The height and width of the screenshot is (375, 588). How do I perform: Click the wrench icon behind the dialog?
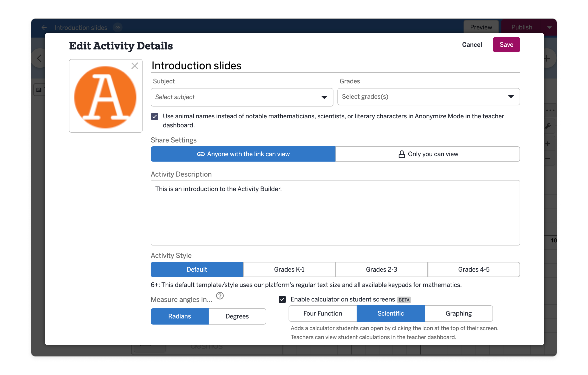point(548,126)
